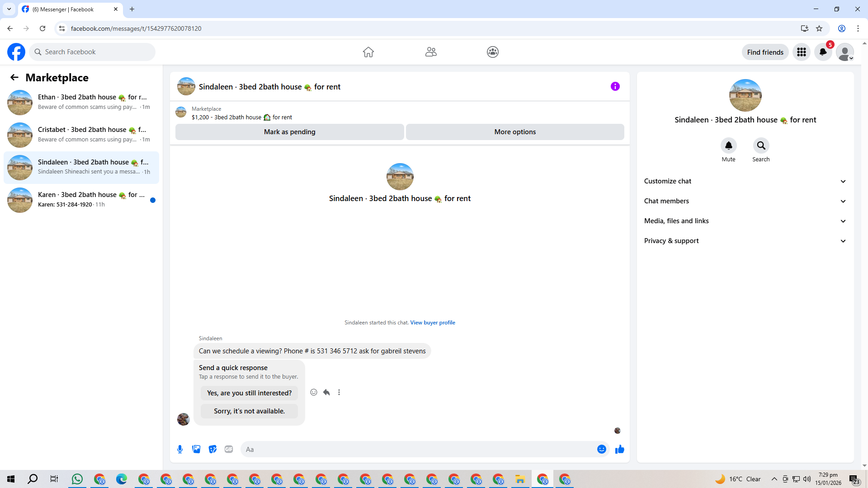Open the sticker picker icon
This screenshot has height=488, width=868.
point(212,449)
